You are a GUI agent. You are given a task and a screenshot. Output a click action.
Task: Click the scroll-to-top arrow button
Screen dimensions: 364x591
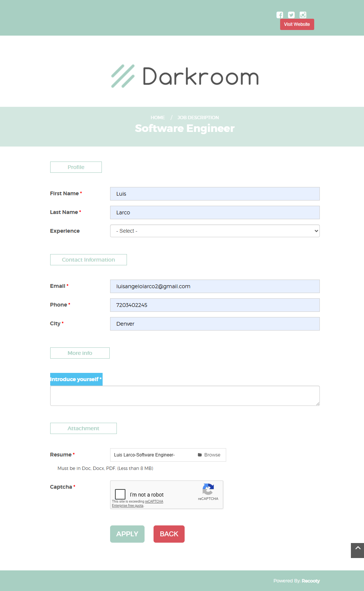coord(358,550)
